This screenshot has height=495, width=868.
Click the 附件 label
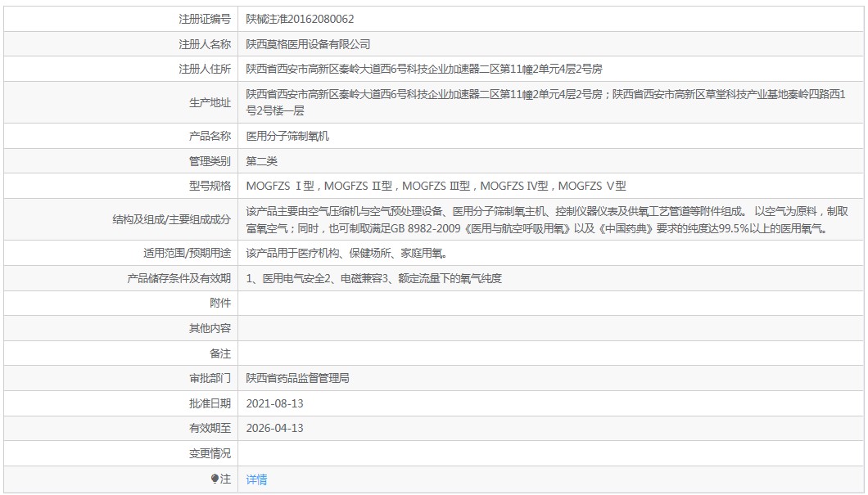pyautogui.click(x=220, y=303)
